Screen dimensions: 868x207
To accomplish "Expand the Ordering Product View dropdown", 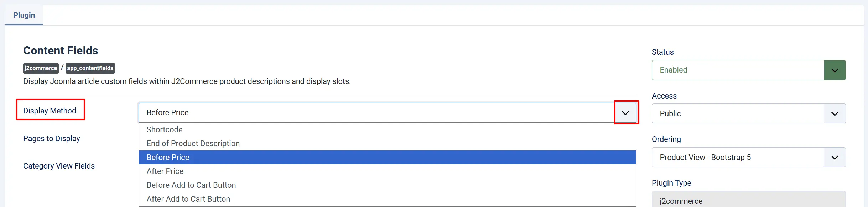I will pyautogui.click(x=749, y=157).
